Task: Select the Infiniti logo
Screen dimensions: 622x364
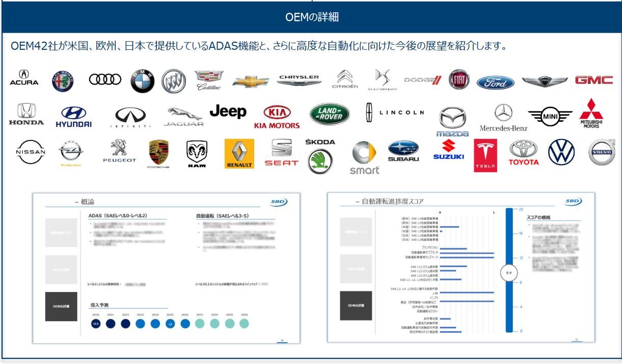Action: coord(131,118)
